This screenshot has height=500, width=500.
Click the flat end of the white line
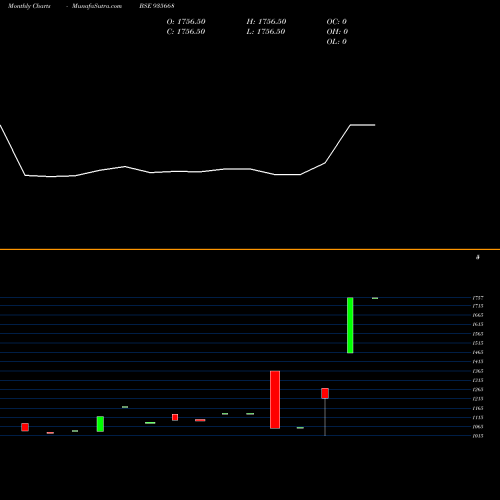[x=363, y=125]
